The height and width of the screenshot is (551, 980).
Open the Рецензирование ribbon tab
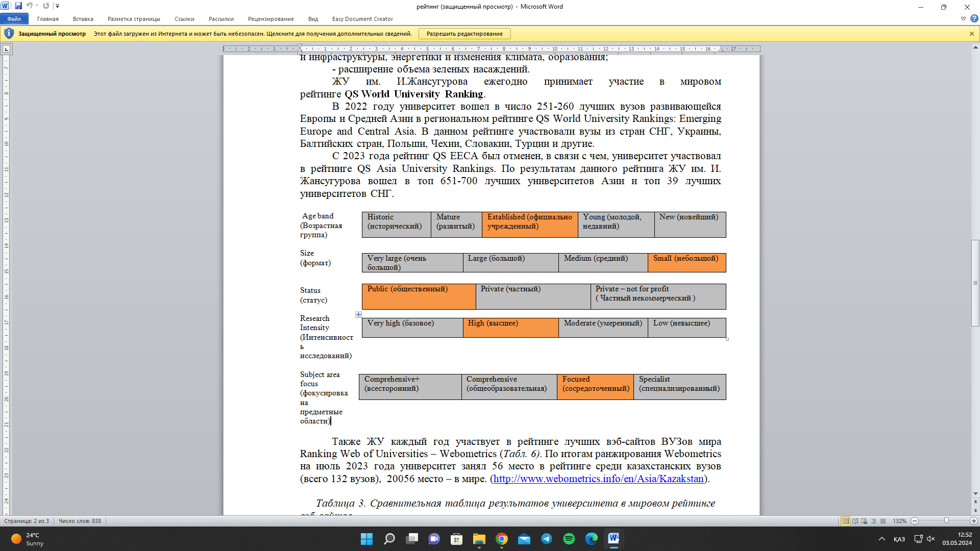(x=271, y=19)
